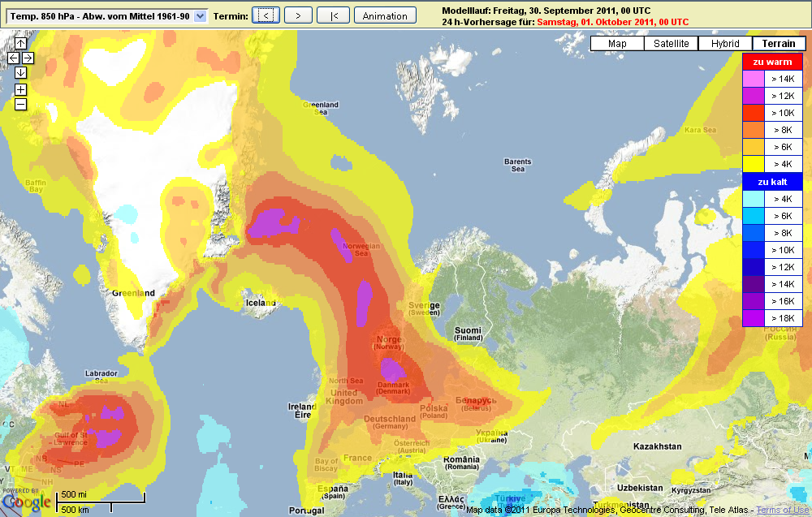
Task: Click the Deutschland (Germany) map label
Action: (390, 422)
